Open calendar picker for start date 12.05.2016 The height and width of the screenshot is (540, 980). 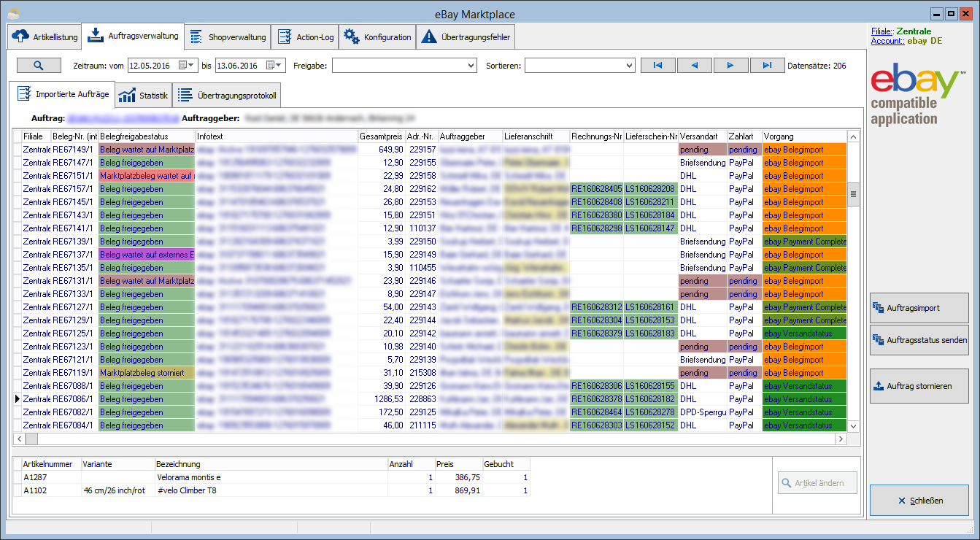187,66
